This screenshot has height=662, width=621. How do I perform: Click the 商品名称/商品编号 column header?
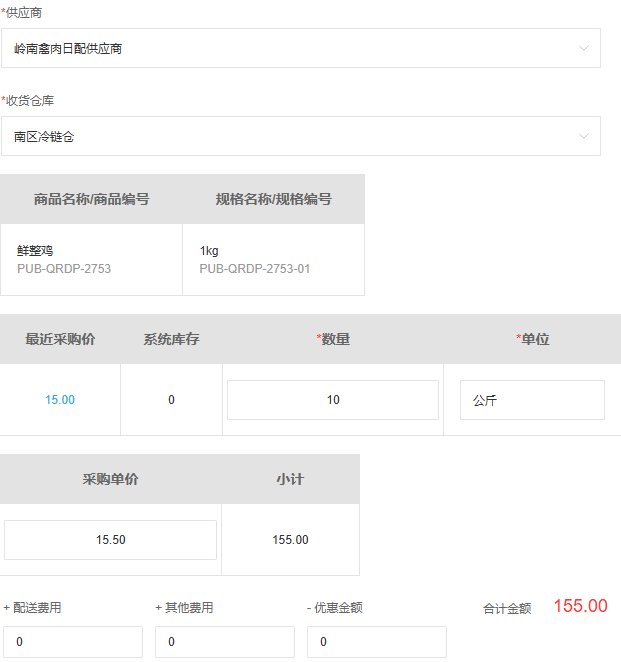click(91, 199)
